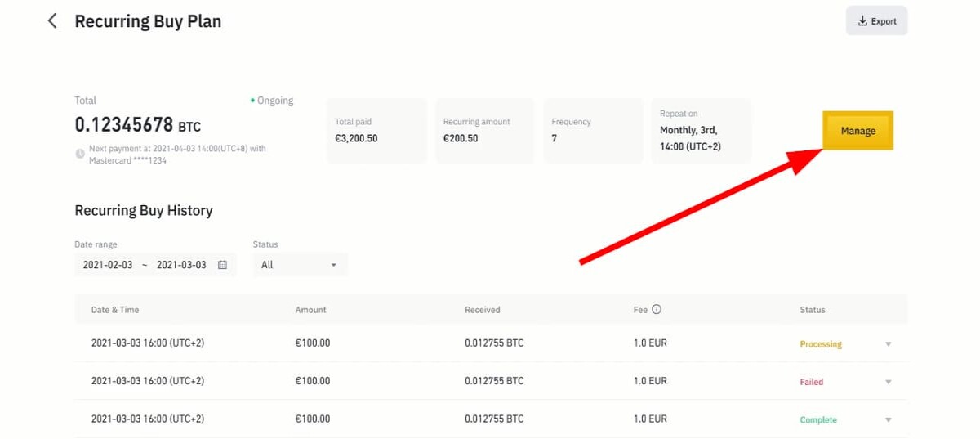The height and width of the screenshot is (439, 980).
Task: Go back using the left chevron arrow
Action: point(52,21)
